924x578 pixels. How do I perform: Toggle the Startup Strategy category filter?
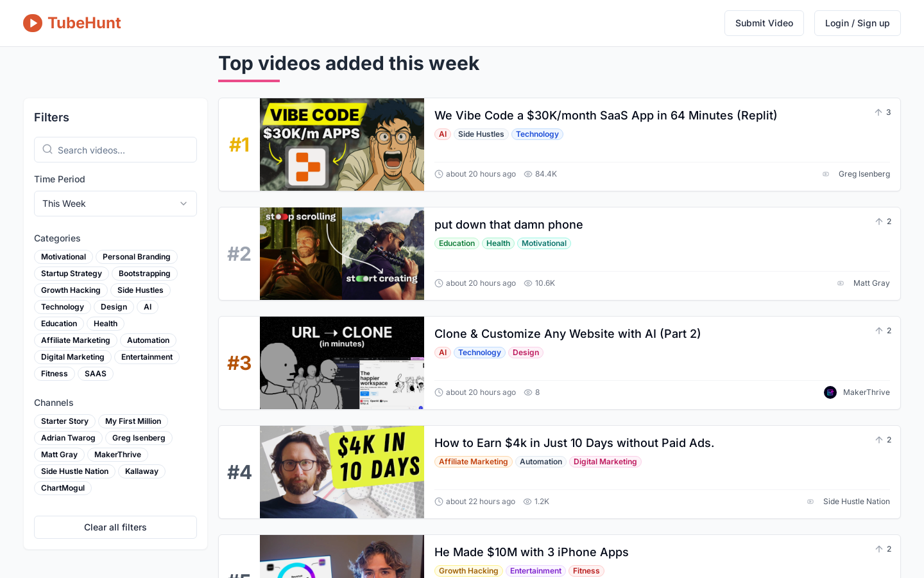click(x=71, y=274)
